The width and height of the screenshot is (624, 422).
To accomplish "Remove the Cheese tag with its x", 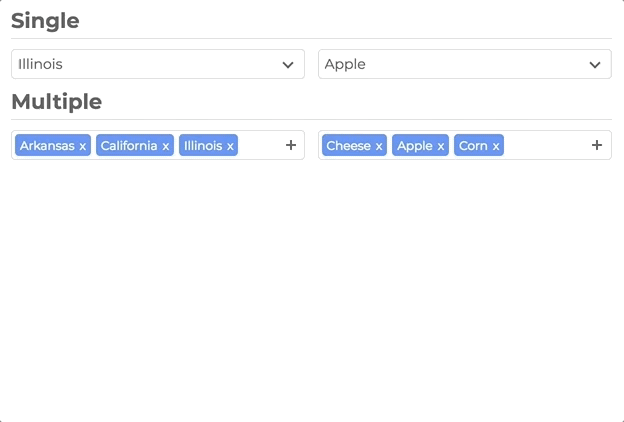I will click(379, 146).
